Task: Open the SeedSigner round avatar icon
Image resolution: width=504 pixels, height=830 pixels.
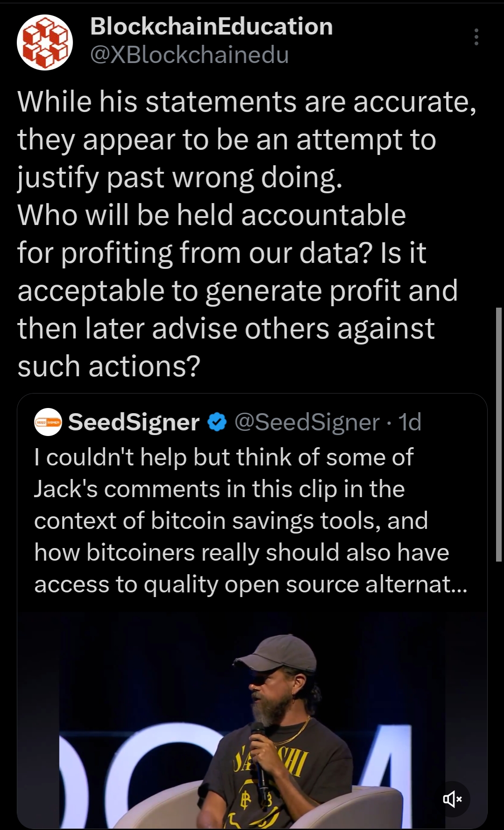Action: [x=48, y=422]
